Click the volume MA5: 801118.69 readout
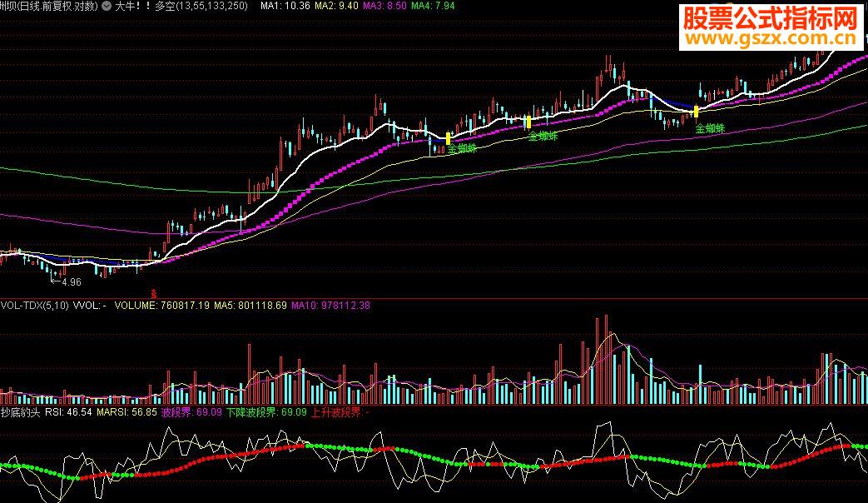This screenshot has height=503, width=868. [250, 306]
